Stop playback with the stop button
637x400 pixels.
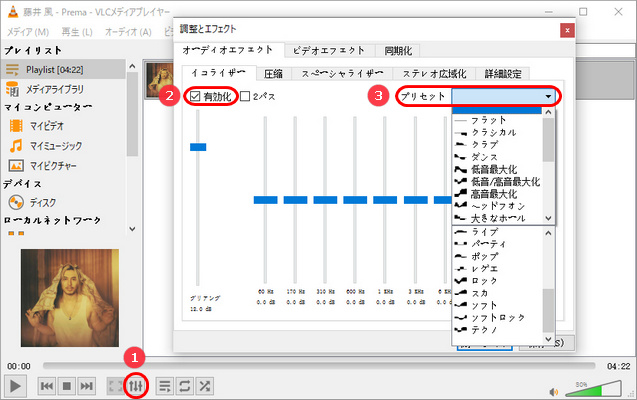67,386
